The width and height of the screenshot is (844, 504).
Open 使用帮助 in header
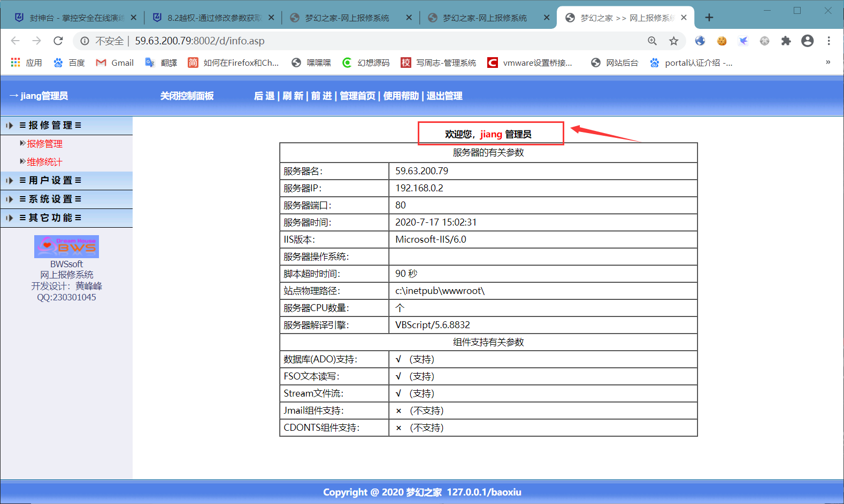pos(401,96)
